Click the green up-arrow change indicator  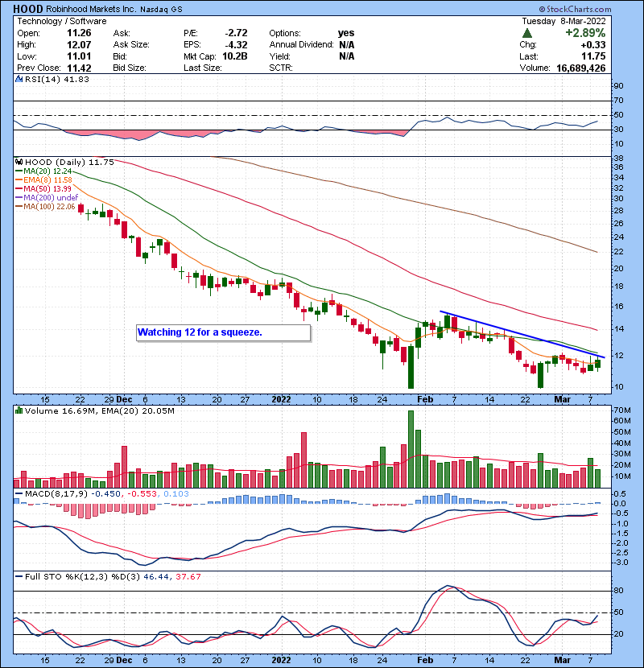526,33
